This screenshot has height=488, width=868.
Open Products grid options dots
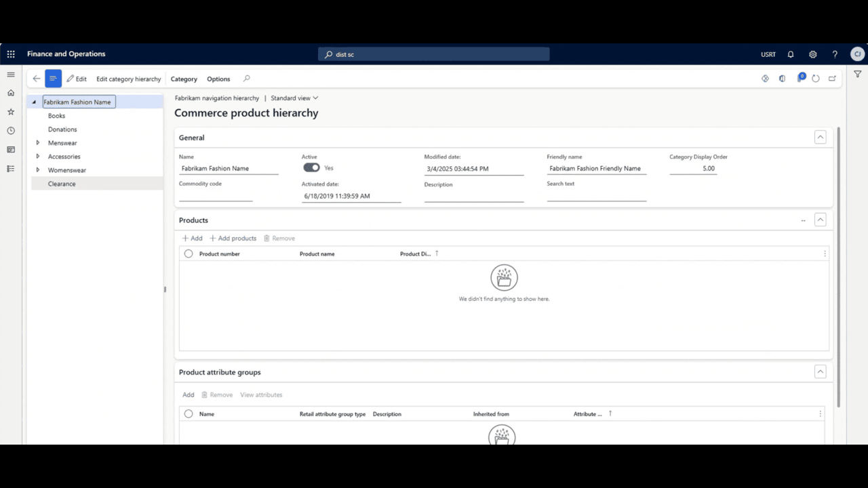coord(825,253)
